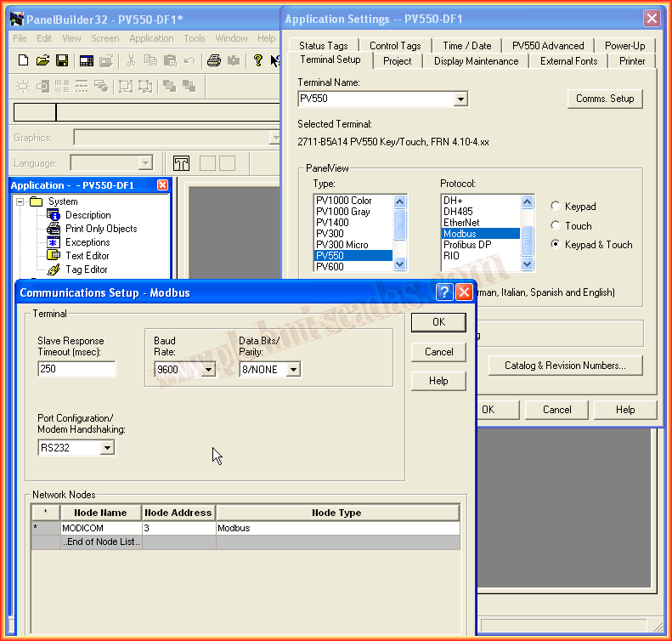Click the Slave Response Timeout field

click(x=76, y=369)
